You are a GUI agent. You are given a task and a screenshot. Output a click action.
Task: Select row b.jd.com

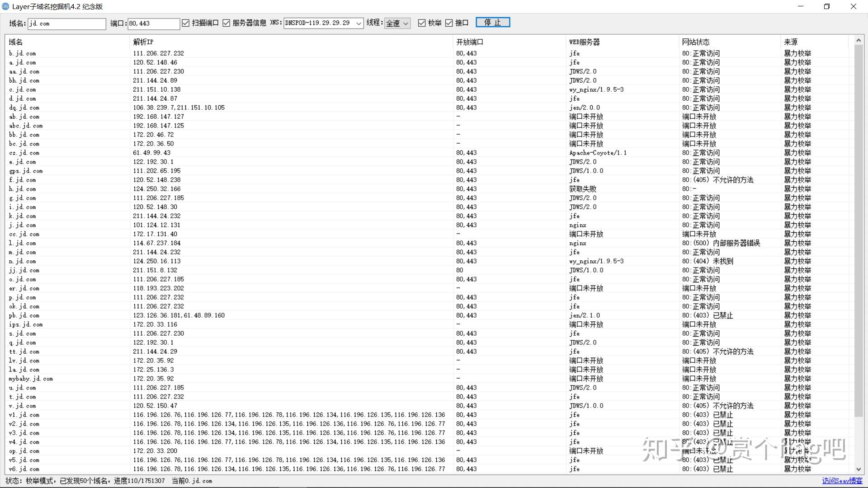427,53
